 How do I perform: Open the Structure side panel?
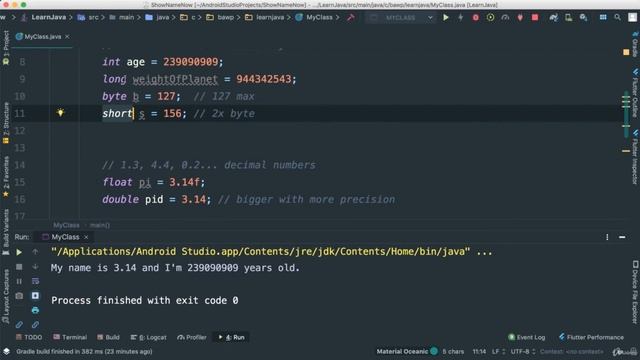[x=6, y=122]
